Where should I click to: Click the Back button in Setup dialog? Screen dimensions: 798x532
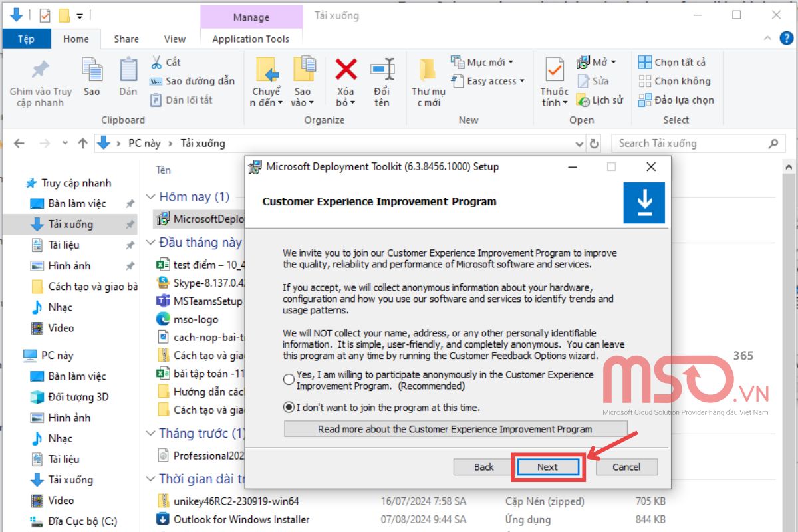[x=484, y=467]
